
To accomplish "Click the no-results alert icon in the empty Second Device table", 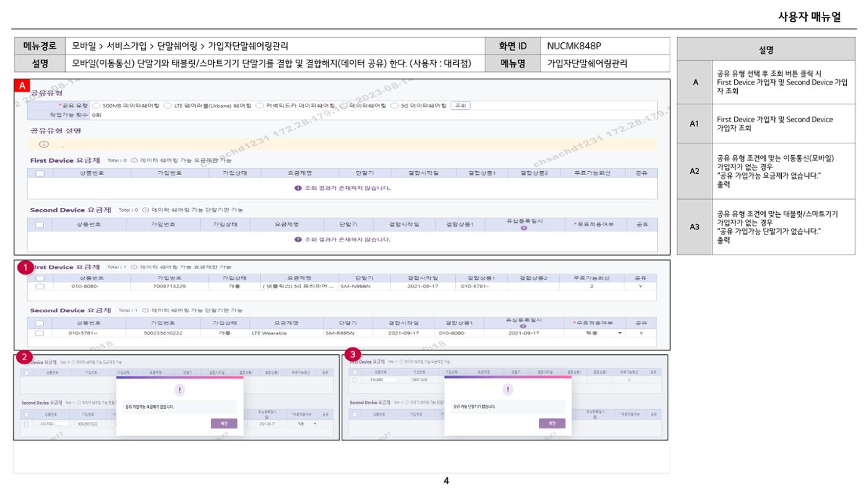I will (298, 239).
